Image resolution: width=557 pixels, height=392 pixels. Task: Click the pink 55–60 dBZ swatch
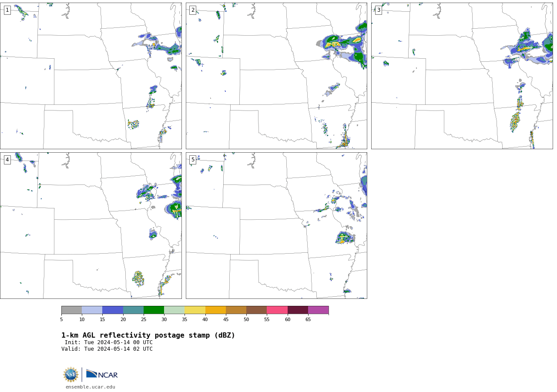click(x=277, y=310)
